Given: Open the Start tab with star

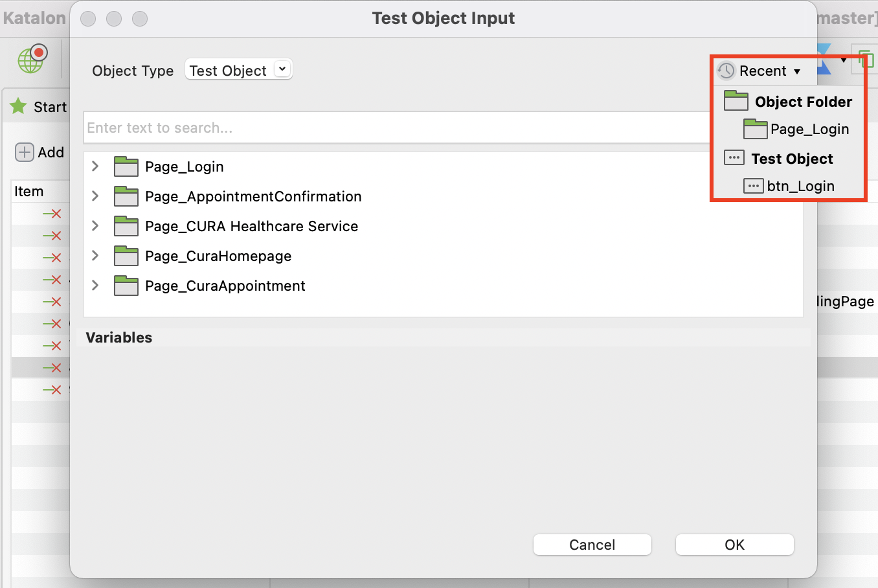Looking at the screenshot, I should [x=39, y=107].
